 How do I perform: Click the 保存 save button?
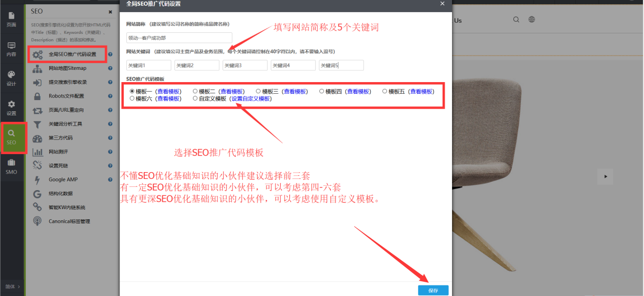(x=433, y=290)
